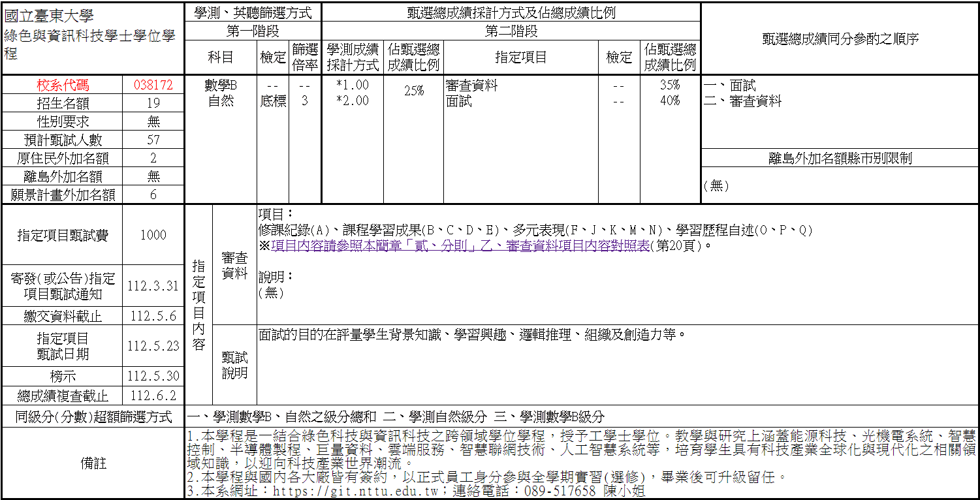Select the subject 數學B in 科目 column
This screenshot has height=500, width=980.
click(221, 85)
